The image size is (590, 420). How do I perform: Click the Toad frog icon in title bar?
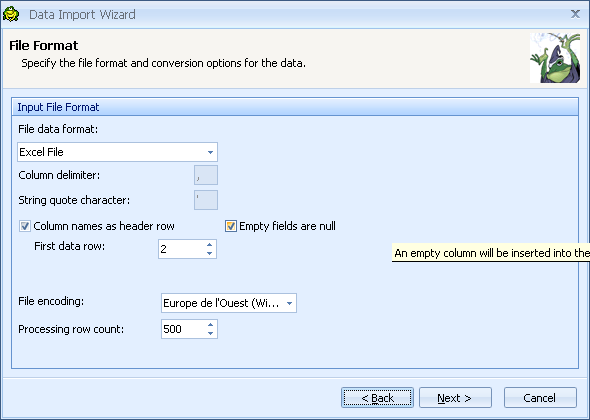click(x=11, y=14)
